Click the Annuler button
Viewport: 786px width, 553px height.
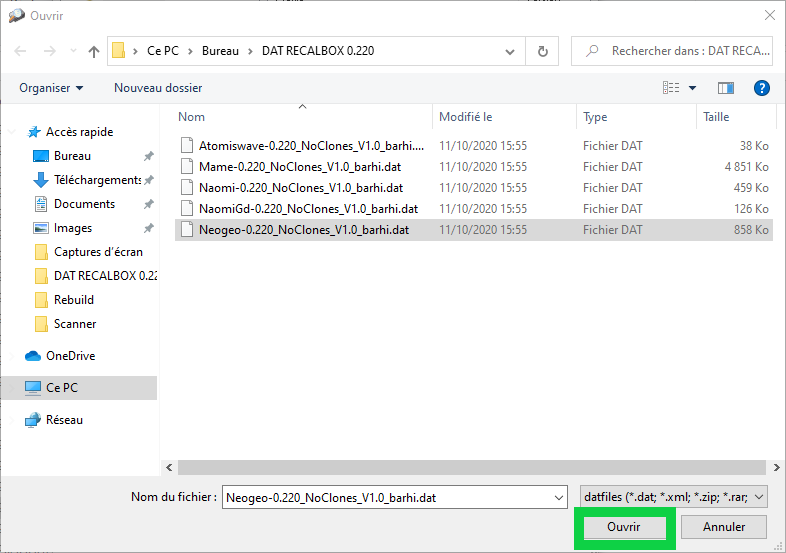pos(723,527)
